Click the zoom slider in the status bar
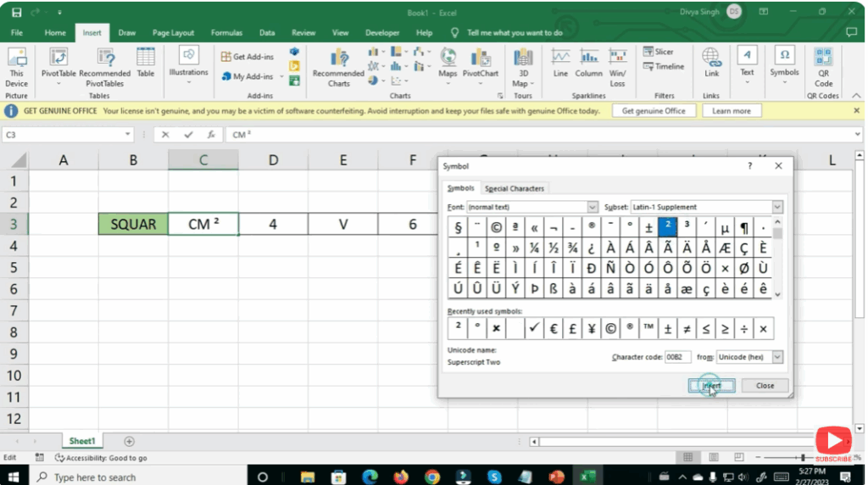The width and height of the screenshot is (868, 485). [x=802, y=458]
